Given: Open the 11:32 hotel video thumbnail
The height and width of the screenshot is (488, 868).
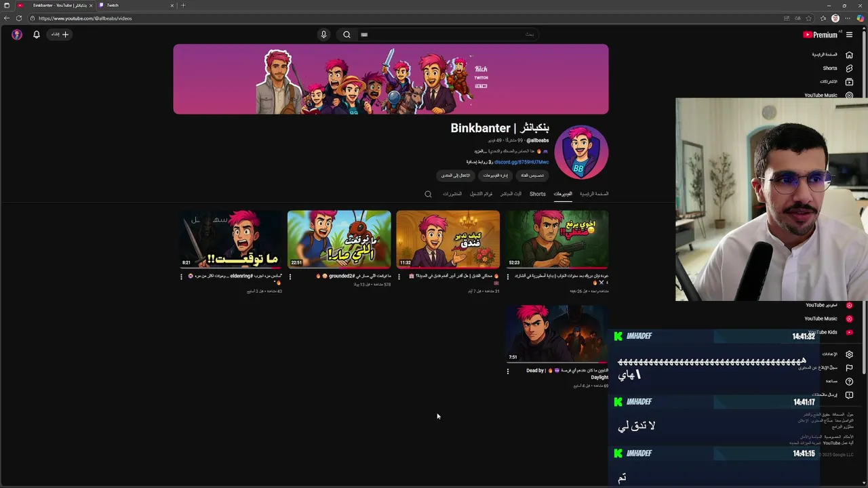Looking at the screenshot, I should tap(448, 239).
